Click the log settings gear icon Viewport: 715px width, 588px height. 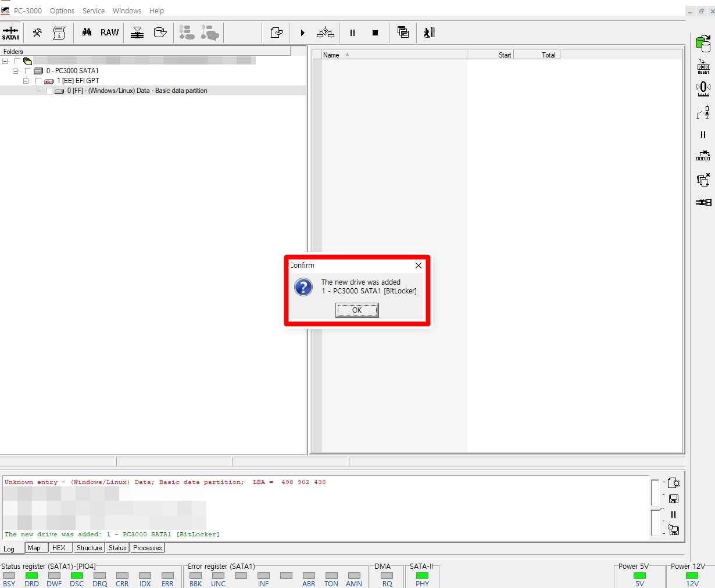click(x=674, y=483)
